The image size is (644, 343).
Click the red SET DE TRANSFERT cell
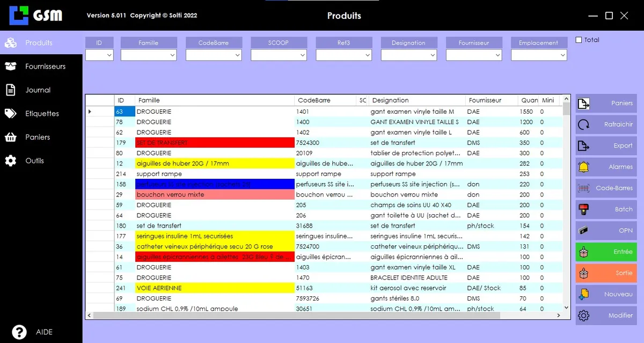click(215, 143)
